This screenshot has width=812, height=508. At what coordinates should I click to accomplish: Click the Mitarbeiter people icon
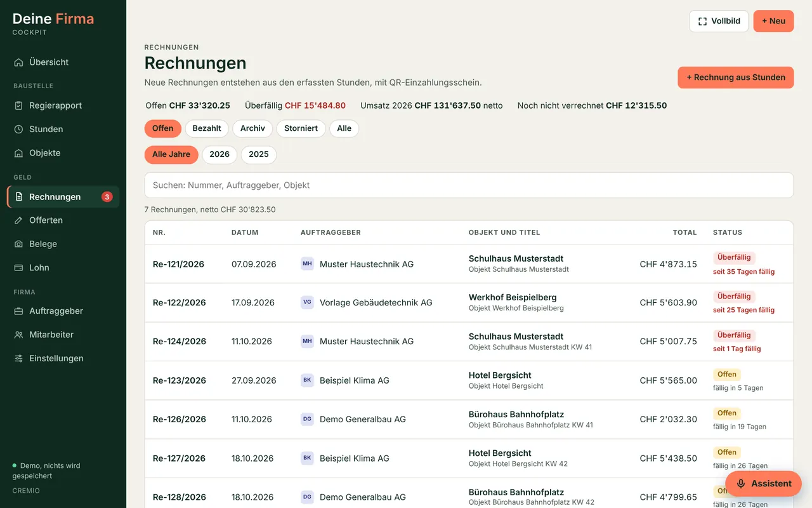[x=18, y=335]
